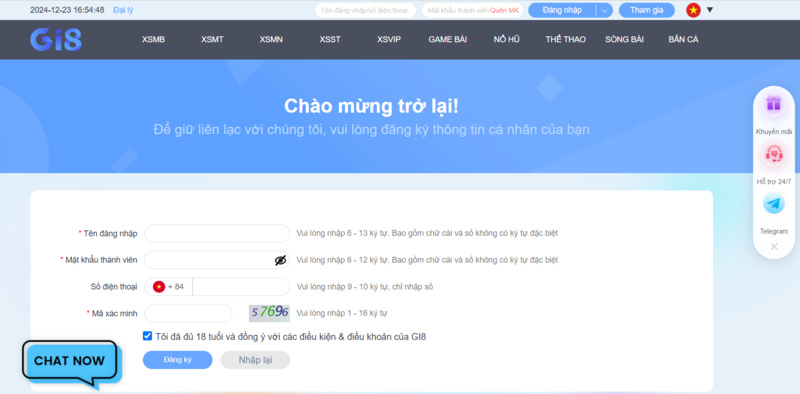Expand the Đăng nhập dropdown chevron
Image resolution: width=800 pixels, height=394 pixels.
pos(604,10)
